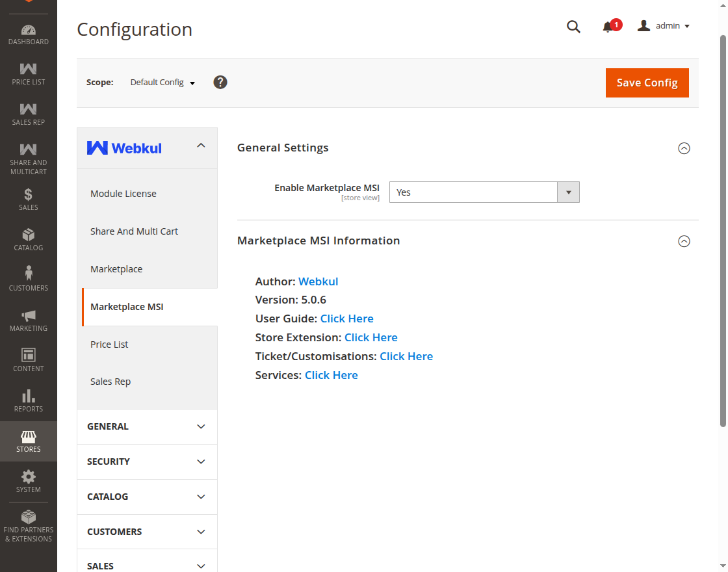Open the User Guide Click Here link
Screen dimensions: 728x572
(347, 318)
